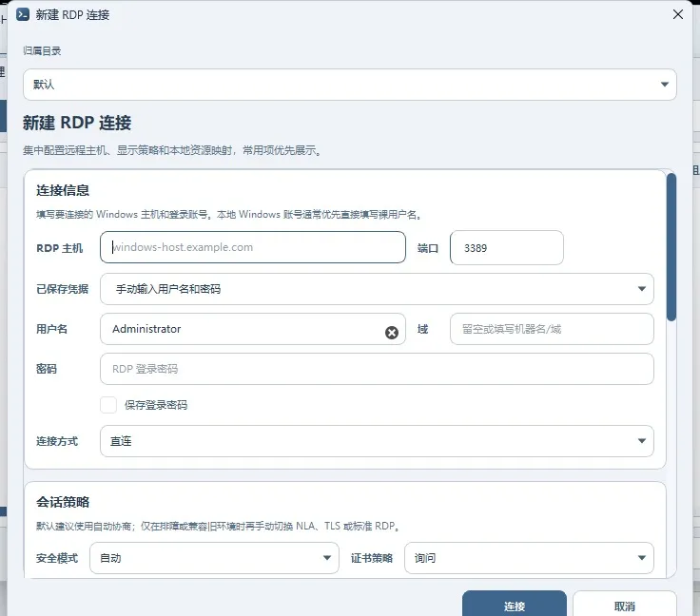Click the 连接信息 section heading

click(x=63, y=190)
